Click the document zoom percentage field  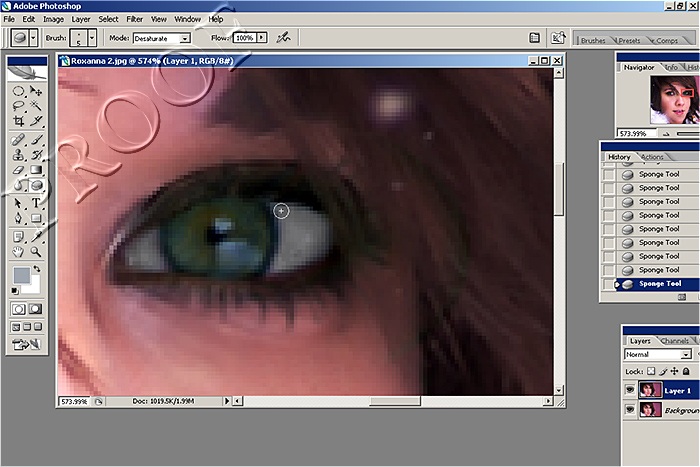pos(74,401)
